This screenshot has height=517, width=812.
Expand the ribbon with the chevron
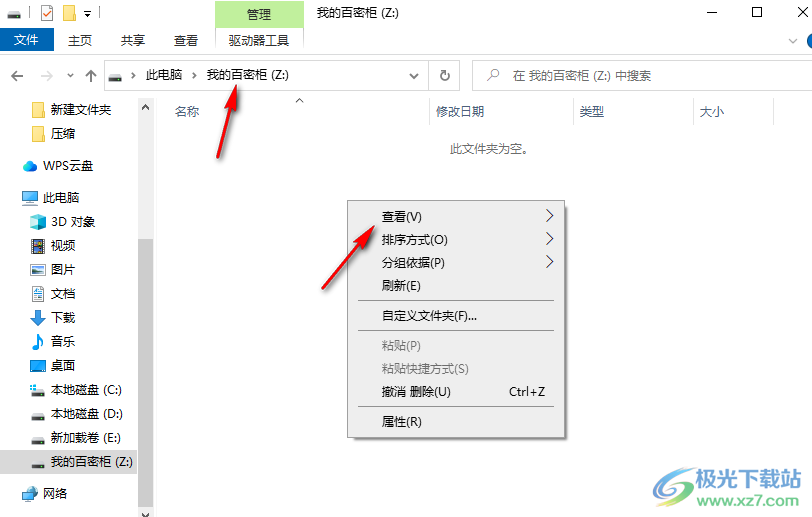pyautogui.click(x=792, y=41)
